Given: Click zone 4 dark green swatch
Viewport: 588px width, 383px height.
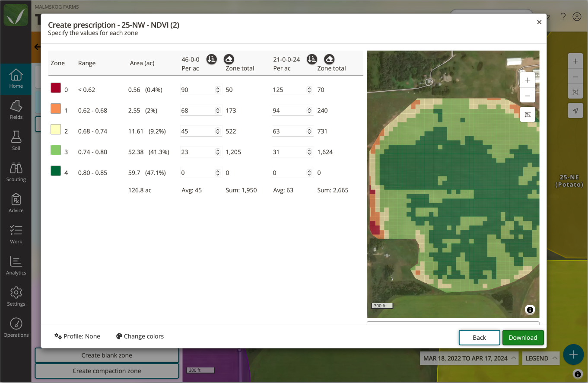Looking at the screenshot, I should tap(56, 171).
